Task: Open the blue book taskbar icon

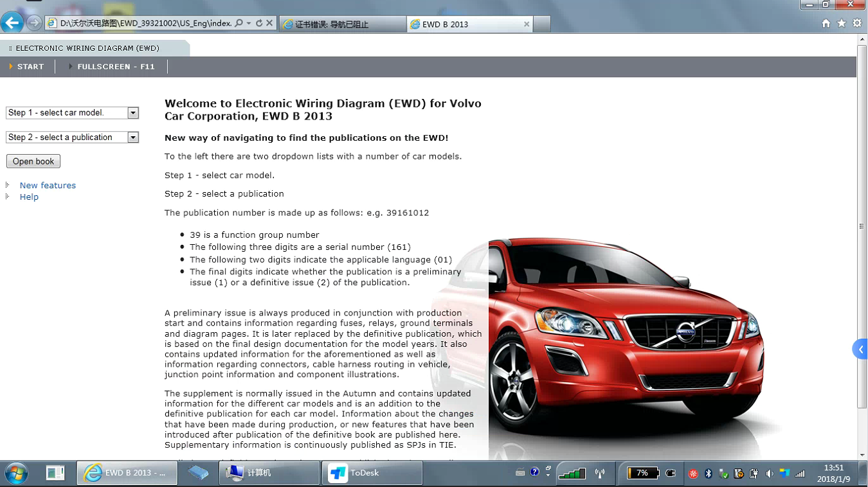Action: pyautogui.click(x=199, y=474)
